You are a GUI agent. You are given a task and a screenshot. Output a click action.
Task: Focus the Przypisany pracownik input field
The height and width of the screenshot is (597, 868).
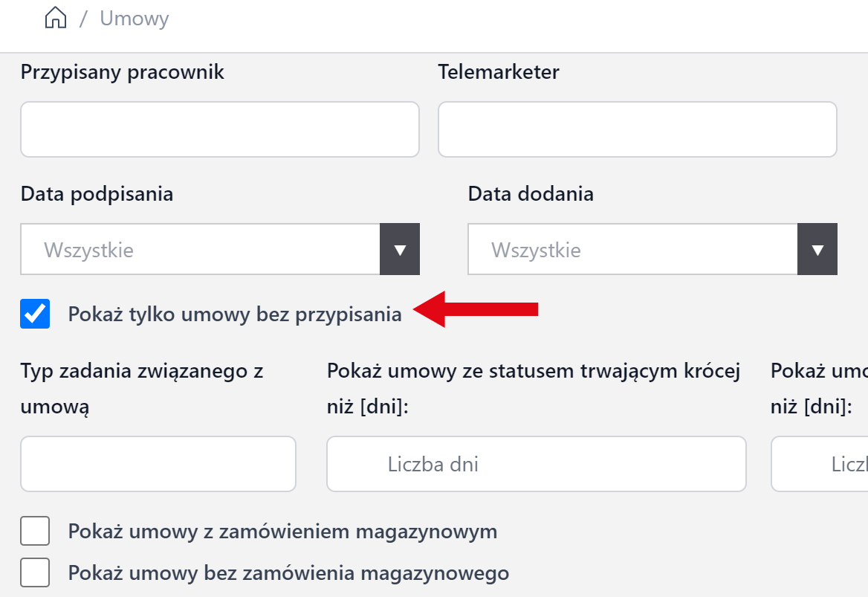coord(220,129)
